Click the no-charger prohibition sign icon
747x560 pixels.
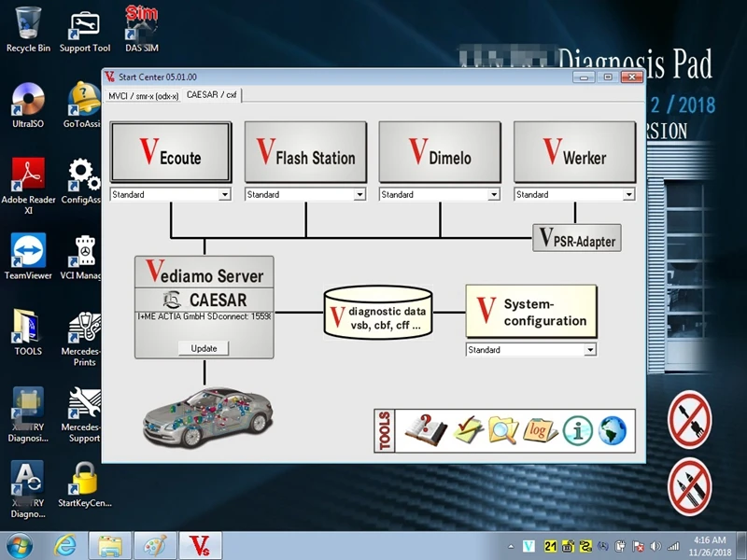(x=689, y=419)
